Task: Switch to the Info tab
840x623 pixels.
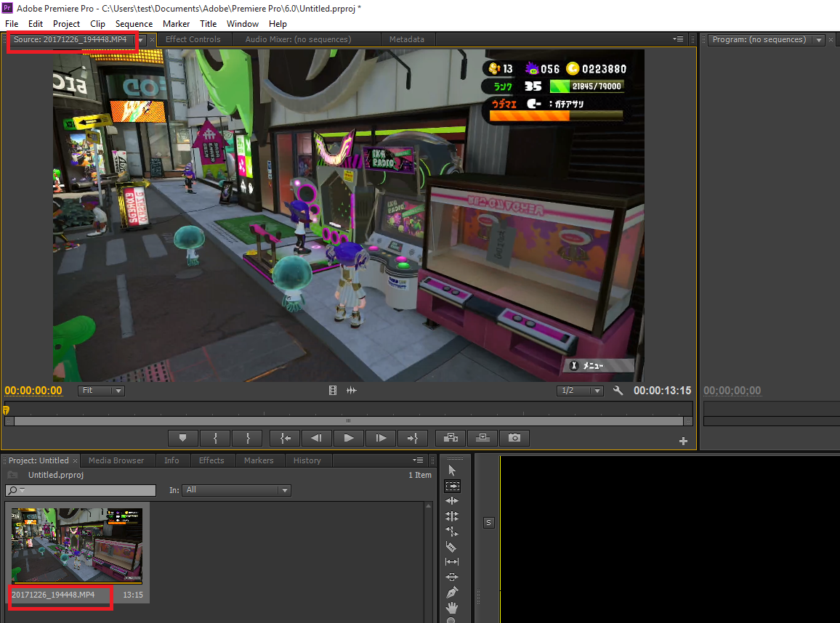Action: click(171, 460)
